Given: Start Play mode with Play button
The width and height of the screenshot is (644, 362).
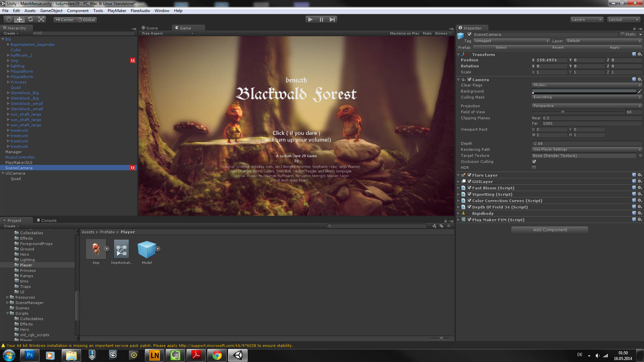Looking at the screenshot, I should pyautogui.click(x=310, y=19).
